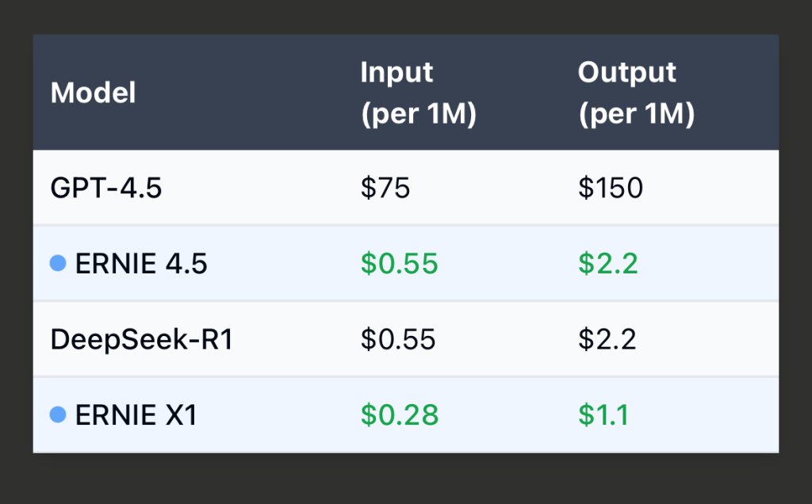This screenshot has width=812, height=504.
Task: Click the green $1.1 ERNIE X1 output price
Action: point(603,414)
